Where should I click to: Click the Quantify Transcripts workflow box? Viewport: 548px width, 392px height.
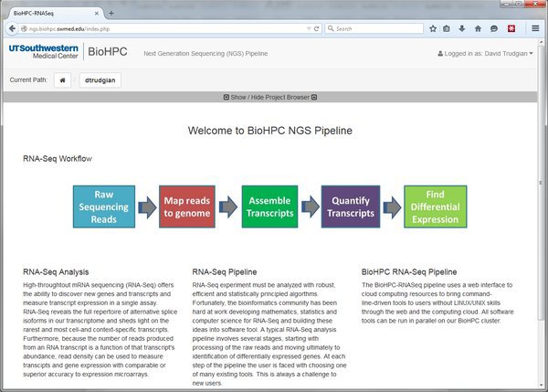tap(351, 207)
